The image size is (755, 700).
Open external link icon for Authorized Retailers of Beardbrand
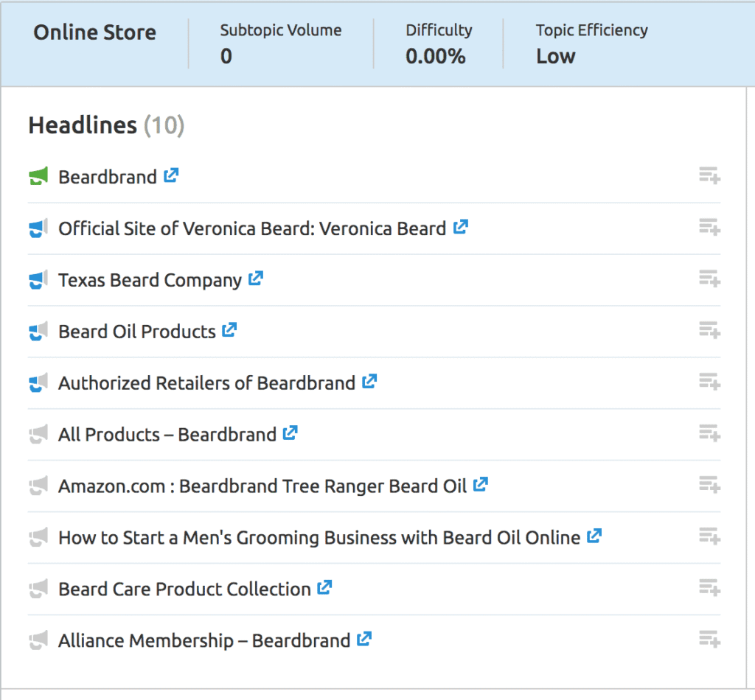click(x=369, y=382)
